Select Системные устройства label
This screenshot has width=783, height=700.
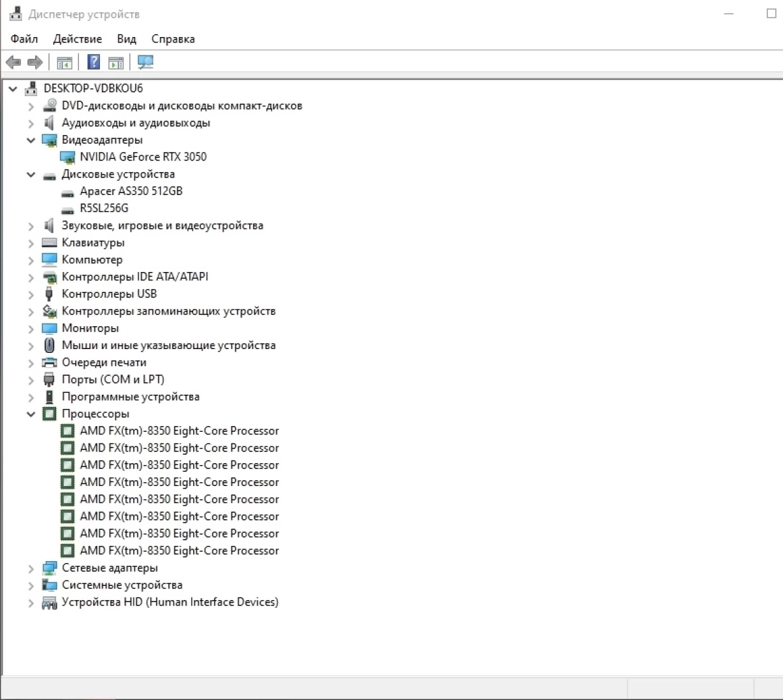(x=122, y=585)
